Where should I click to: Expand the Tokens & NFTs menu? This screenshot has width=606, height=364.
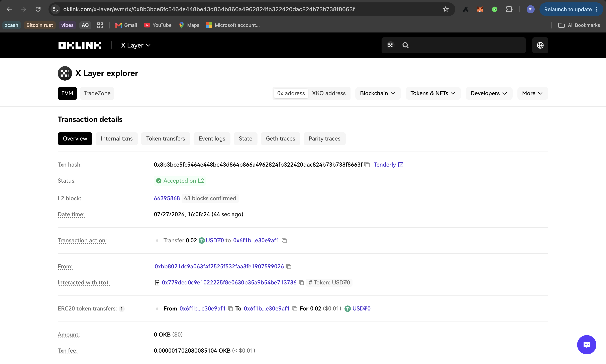pos(433,93)
